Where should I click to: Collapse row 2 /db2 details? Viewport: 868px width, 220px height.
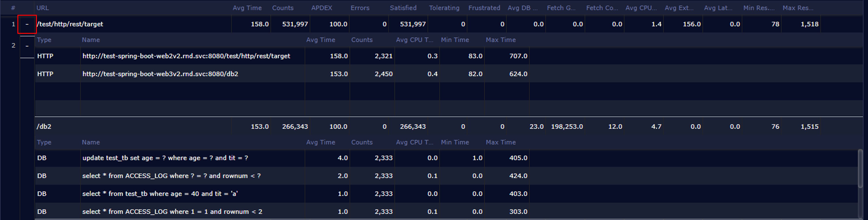pos(27,46)
